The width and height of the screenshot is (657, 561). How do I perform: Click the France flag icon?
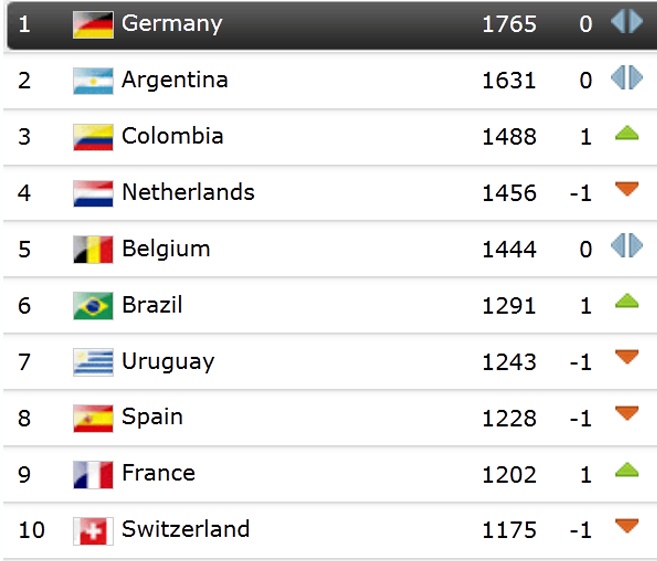[93, 474]
